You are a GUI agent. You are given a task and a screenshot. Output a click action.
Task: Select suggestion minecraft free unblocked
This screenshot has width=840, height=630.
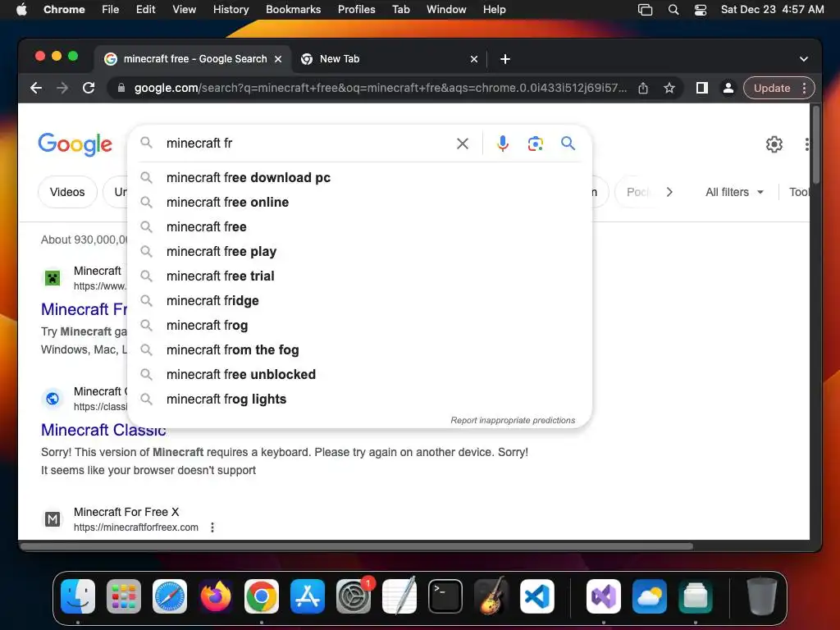pos(360,374)
